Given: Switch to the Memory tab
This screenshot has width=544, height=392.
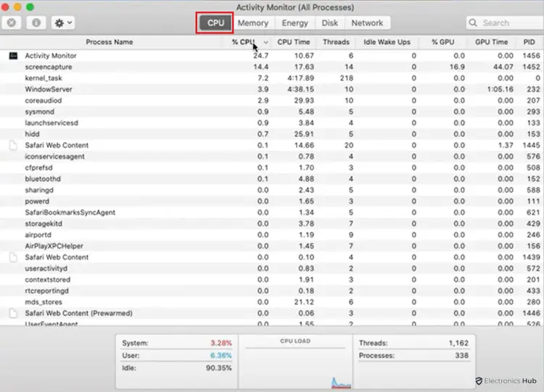Looking at the screenshot, I should tap(253, 23).
